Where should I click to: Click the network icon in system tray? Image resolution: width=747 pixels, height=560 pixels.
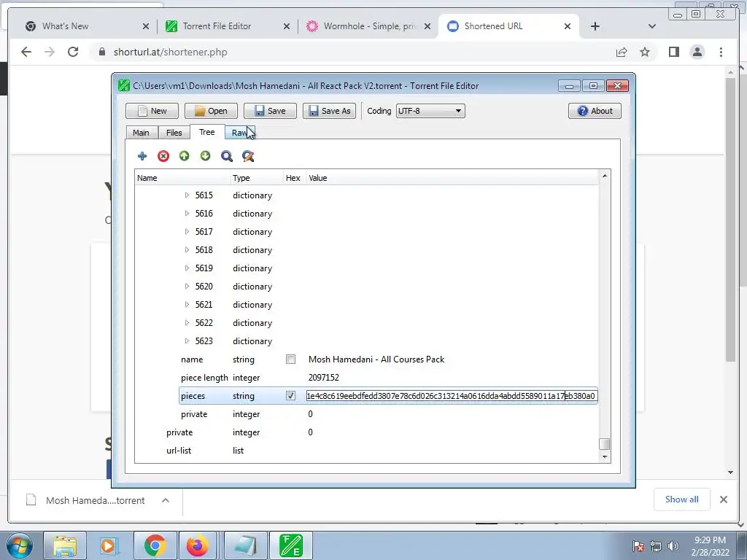click(656, 546)
